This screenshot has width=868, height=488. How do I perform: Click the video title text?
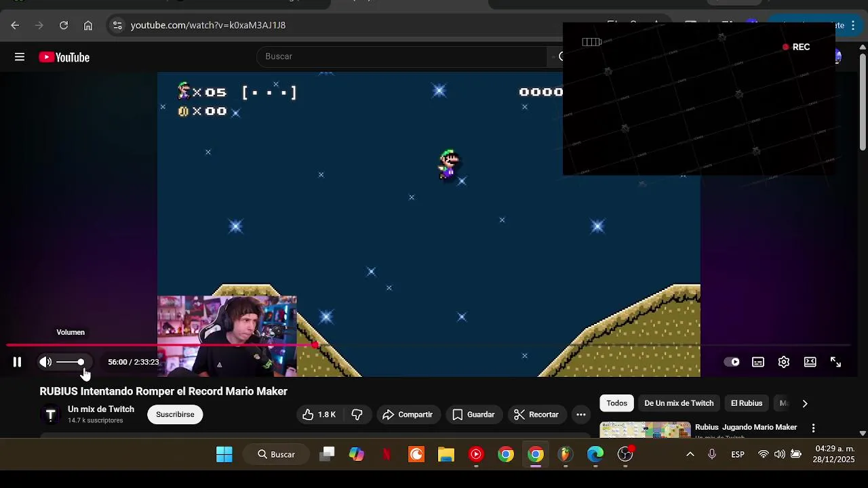[163, 391]
